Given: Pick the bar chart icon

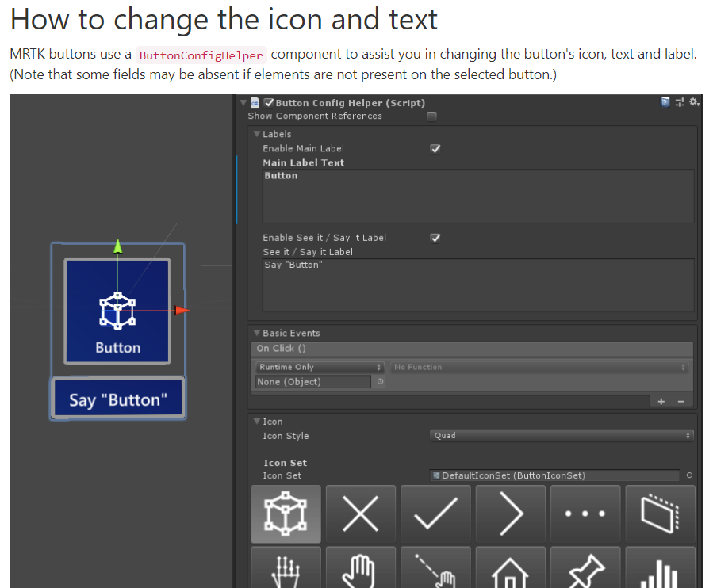Looking at the screenshot, I should [x=660, y=567].
